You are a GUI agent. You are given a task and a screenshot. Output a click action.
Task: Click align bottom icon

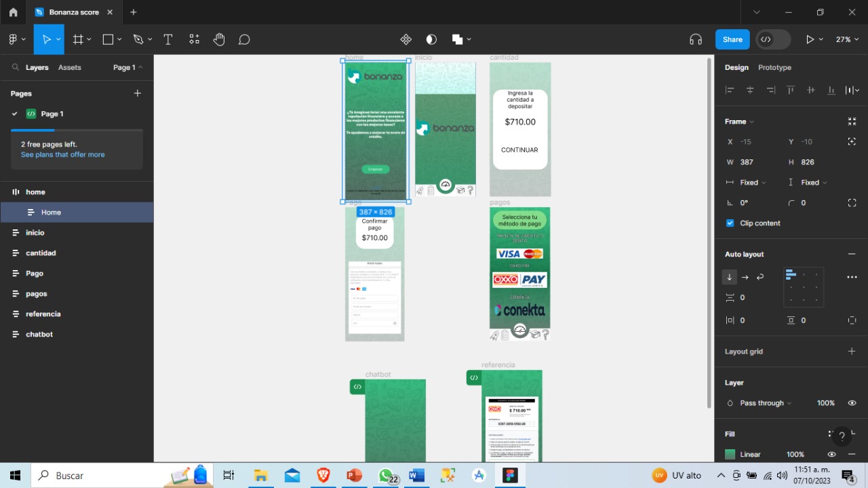click(x=831, y=90)
